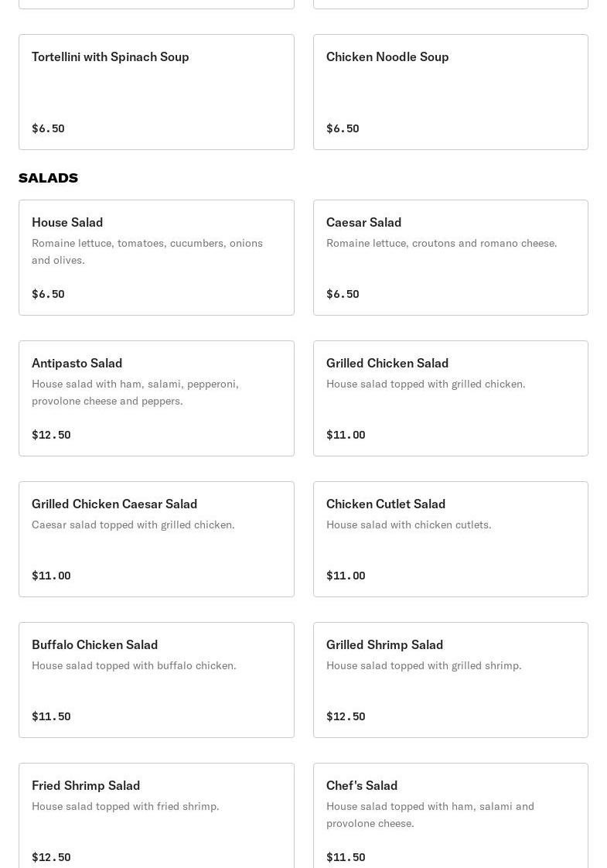Click the SALADS section heading

(48, 178)
